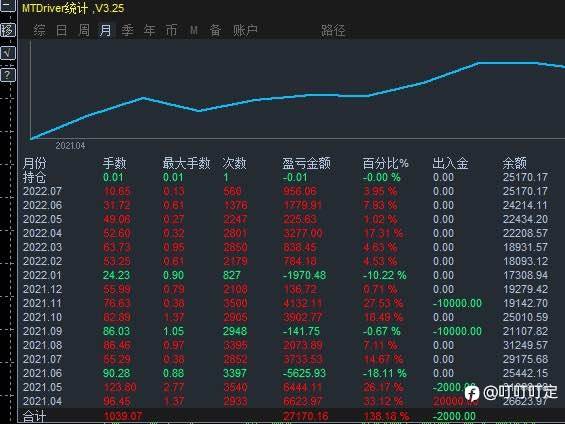
Task: Click the 盈亏金额 column header
Action: pos(306,163)
